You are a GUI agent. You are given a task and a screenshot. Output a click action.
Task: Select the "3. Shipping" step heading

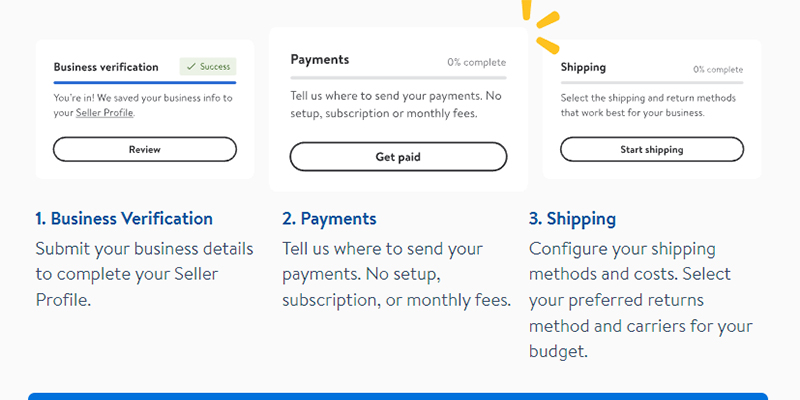pyautogui.click(x=572, y=218)
